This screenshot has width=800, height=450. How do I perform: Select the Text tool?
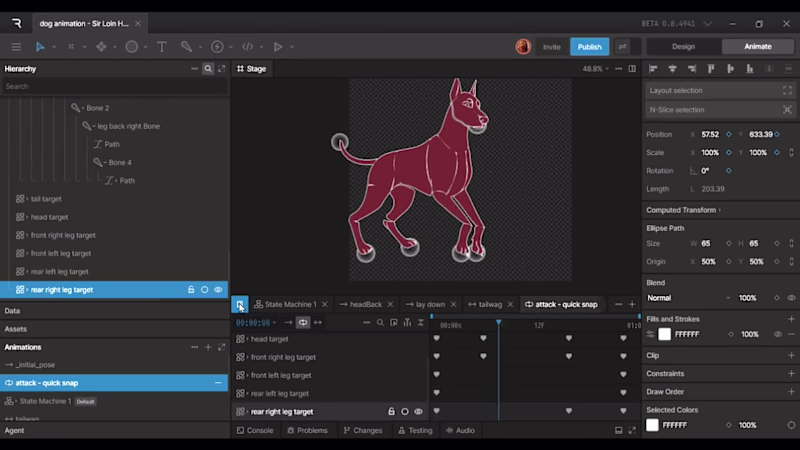162,47
